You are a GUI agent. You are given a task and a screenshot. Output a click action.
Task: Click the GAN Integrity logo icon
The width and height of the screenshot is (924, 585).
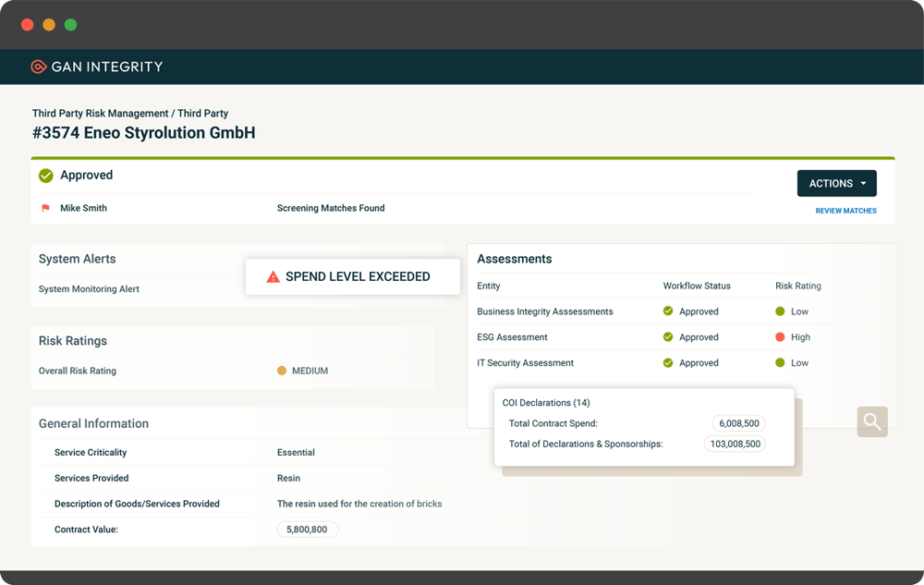click(x=38, y=67)
